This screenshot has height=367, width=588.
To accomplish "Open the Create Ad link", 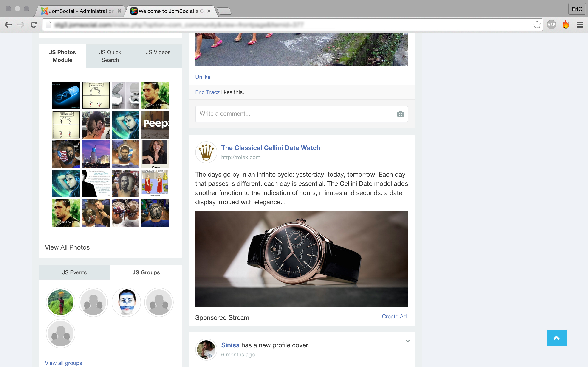I will tap(394, 317).
